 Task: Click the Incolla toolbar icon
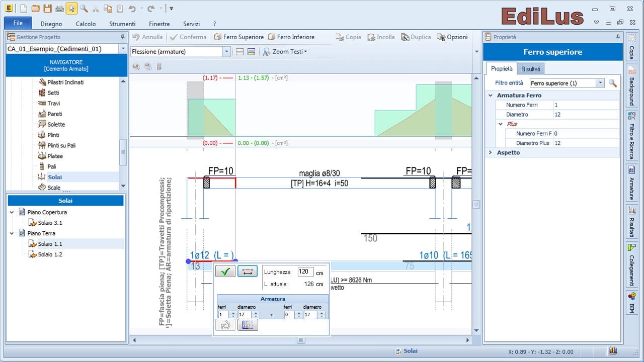coord(381,37)
